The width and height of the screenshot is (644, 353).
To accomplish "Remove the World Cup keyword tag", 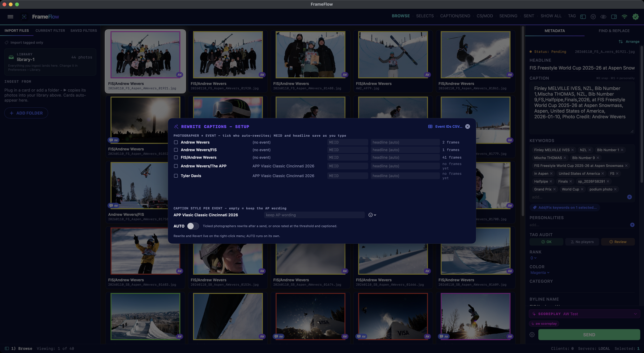I will pyautogui.click(x=582, y=190).
